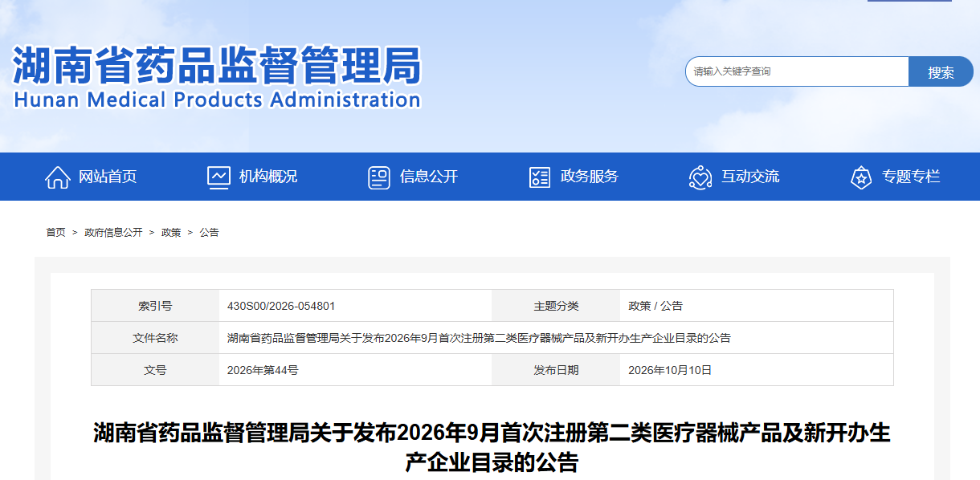The image size is (980, 480).
Task: Click the monitor chart icon beside 机构概况
Action: pyautogui.click(x=218, y=177)
